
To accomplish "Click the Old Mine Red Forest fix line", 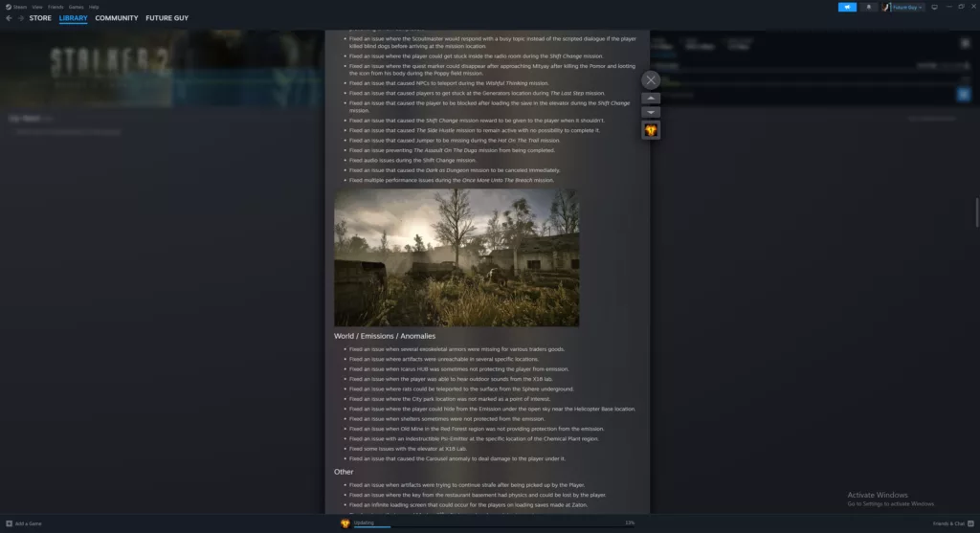I will 477,429.
